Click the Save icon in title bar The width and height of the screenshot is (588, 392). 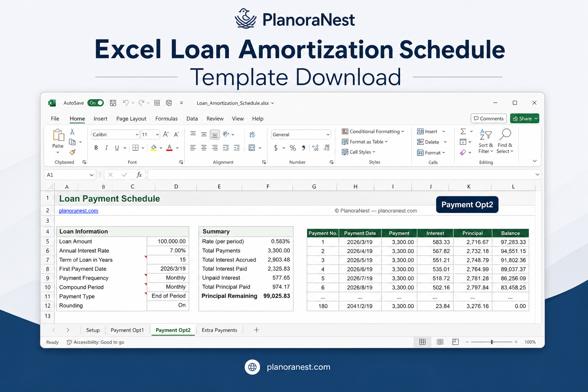pos(113,103)
